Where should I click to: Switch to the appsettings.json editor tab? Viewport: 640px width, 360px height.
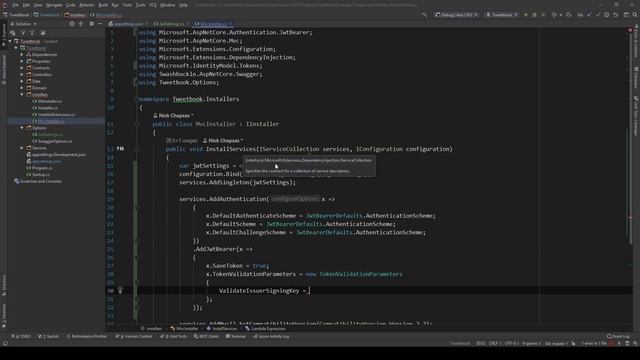pos(129,24)
